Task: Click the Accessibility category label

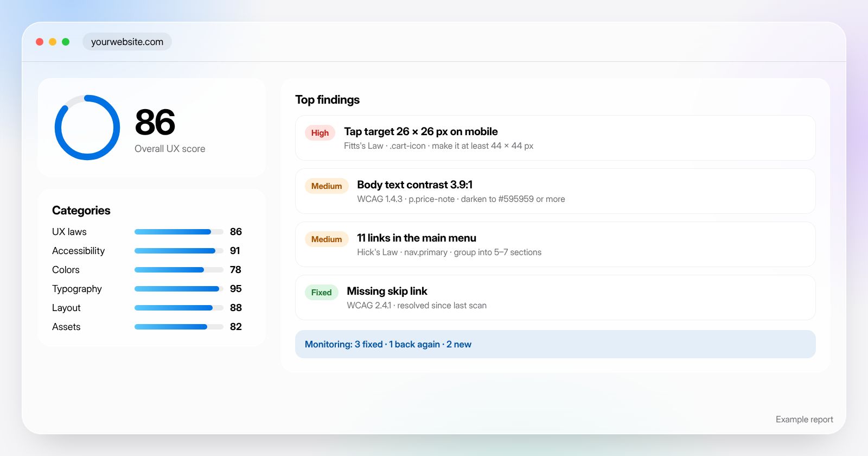Action: tap(78, 251)
